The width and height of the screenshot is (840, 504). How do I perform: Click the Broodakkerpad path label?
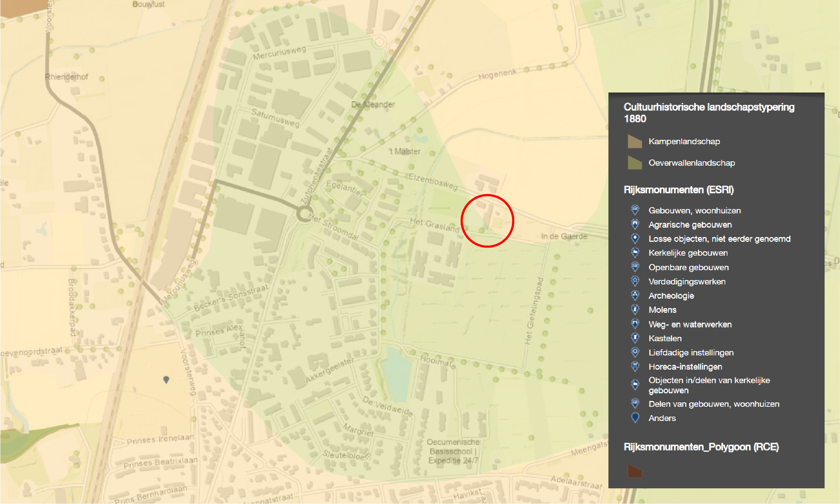72,307
